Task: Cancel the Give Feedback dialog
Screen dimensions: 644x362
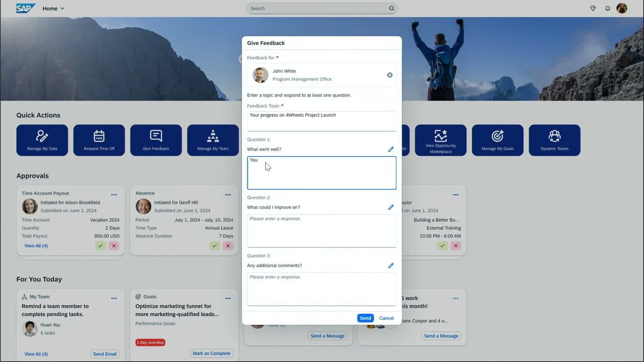Action: click(386, 318)
